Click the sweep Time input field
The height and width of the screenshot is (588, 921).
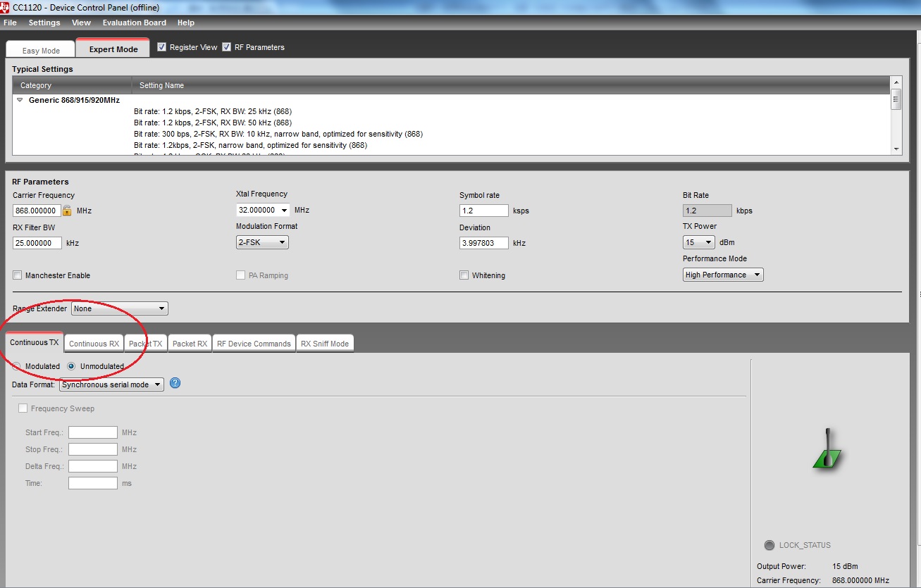click(x=92, y=483)
